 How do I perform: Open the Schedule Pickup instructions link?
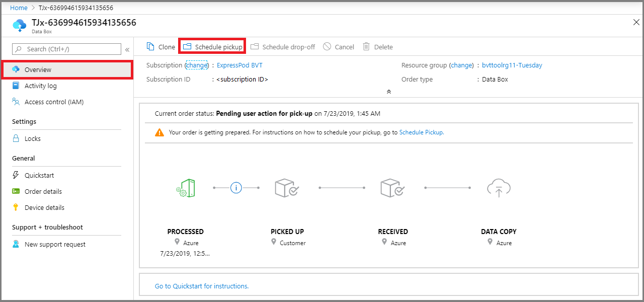coord(421,132)
